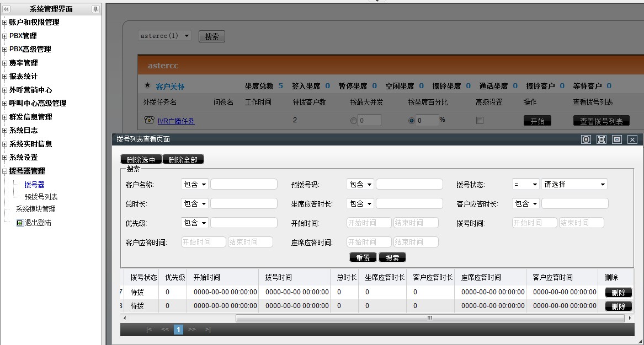Enable the 高级设置 checkbox
This screenshot has width=644, height=345.
pos(480,120)
